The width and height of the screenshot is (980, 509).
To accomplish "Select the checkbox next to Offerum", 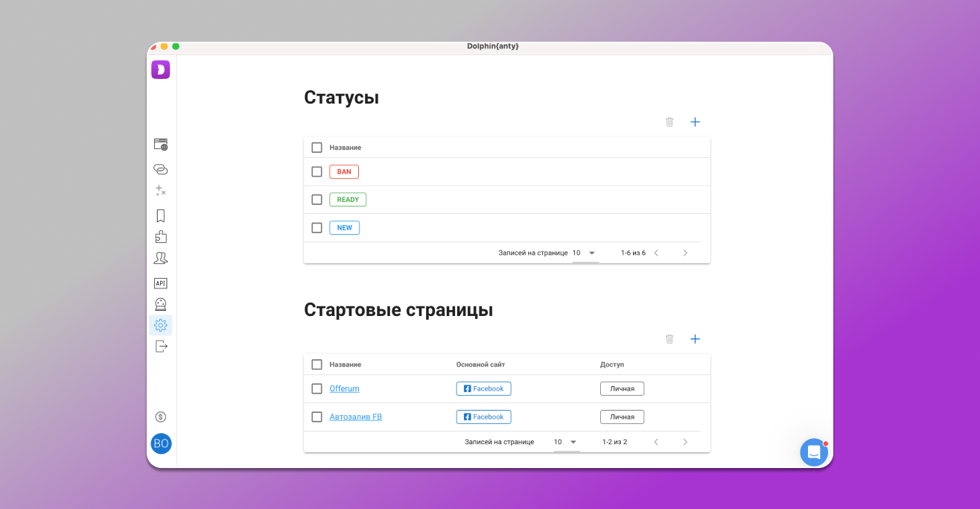I will [316, 388].
